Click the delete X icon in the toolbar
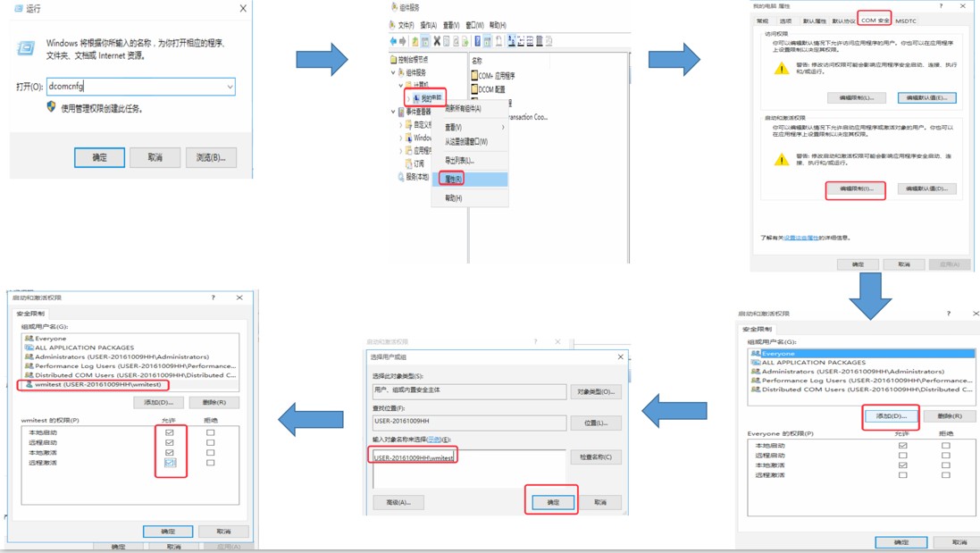980x553 pixels. (x=436, y=41)
